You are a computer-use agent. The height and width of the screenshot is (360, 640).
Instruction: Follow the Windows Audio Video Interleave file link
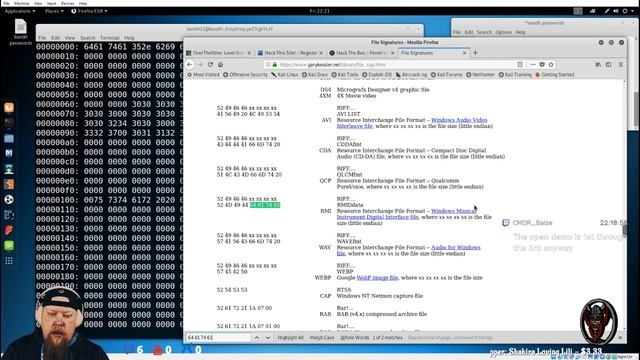pos(459,120)
